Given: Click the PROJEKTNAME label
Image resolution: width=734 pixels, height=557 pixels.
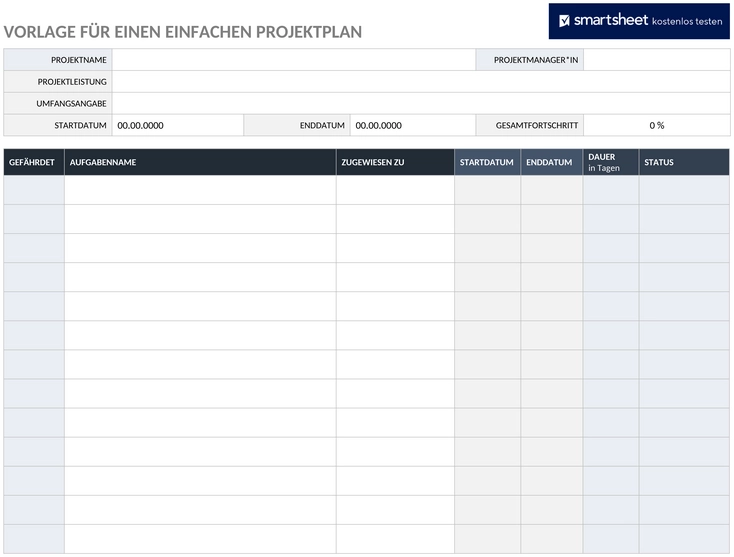Looking at the screenshot, I should pyautogui.click(x=79, y=60).
